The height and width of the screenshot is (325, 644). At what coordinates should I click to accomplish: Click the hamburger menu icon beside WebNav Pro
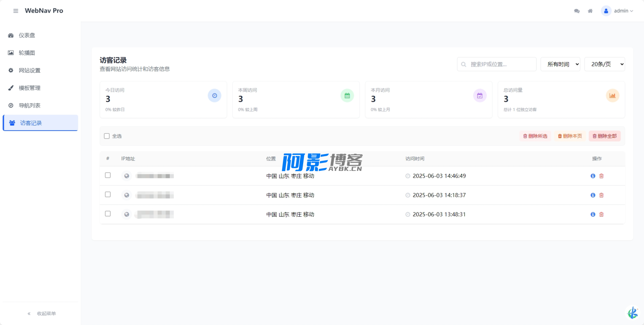click(x=16, y=11)
